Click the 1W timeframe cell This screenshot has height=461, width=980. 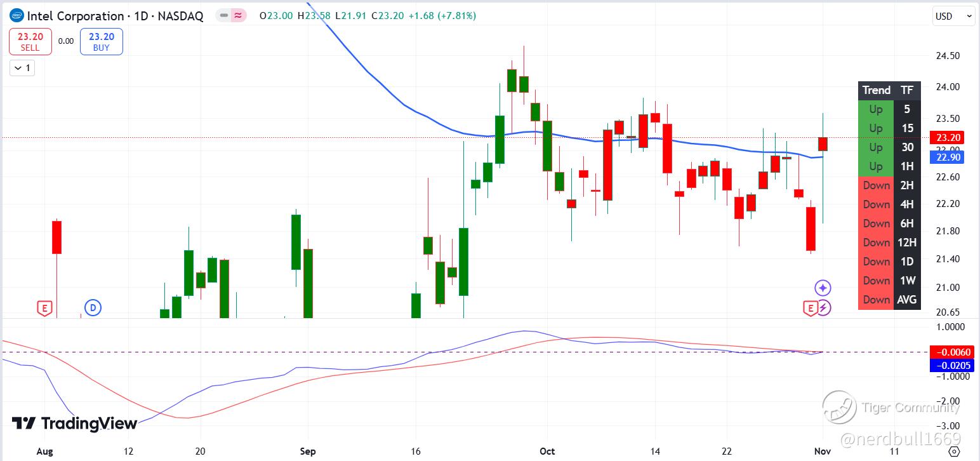(907, 281)
